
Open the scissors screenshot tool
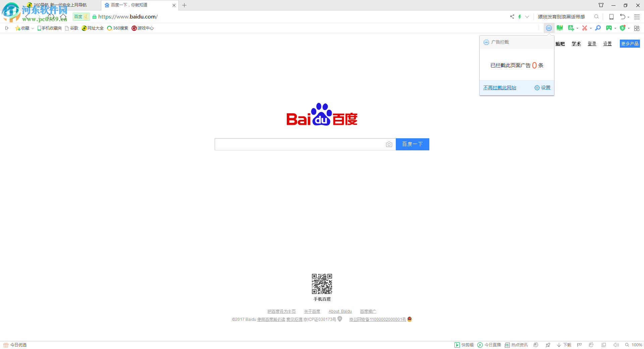(585, 28)
